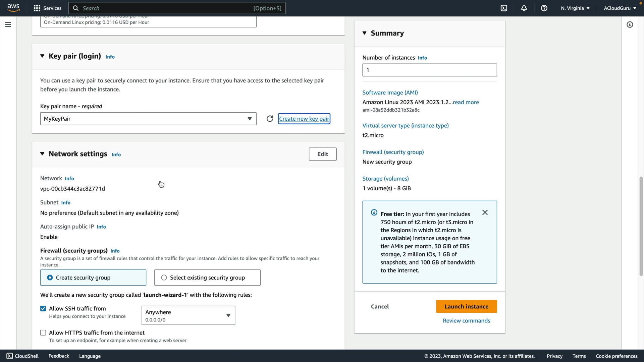
Task: Collapse the Network settings section
Action: 42,154
